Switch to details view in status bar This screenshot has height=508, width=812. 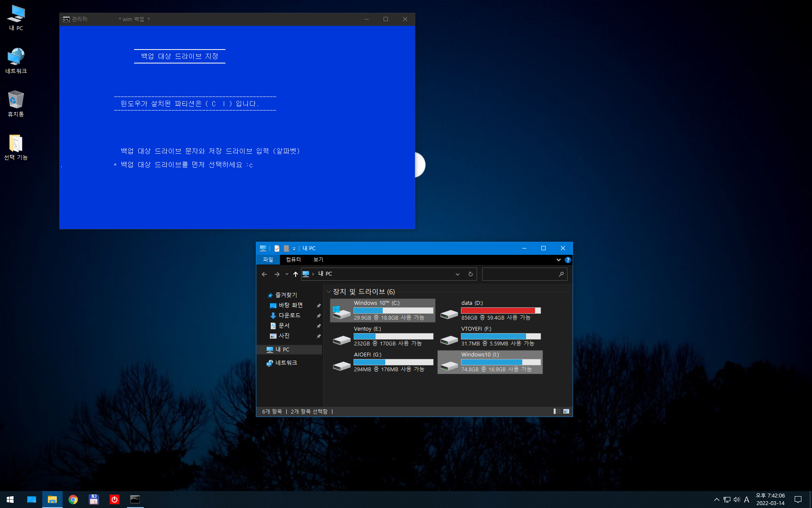[x=557, y=411]
